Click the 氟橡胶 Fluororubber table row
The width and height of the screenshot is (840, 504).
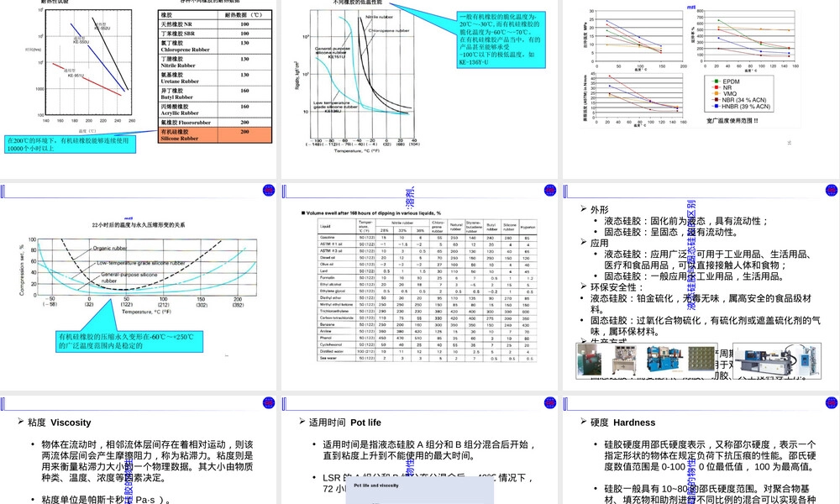click(215, 122)
